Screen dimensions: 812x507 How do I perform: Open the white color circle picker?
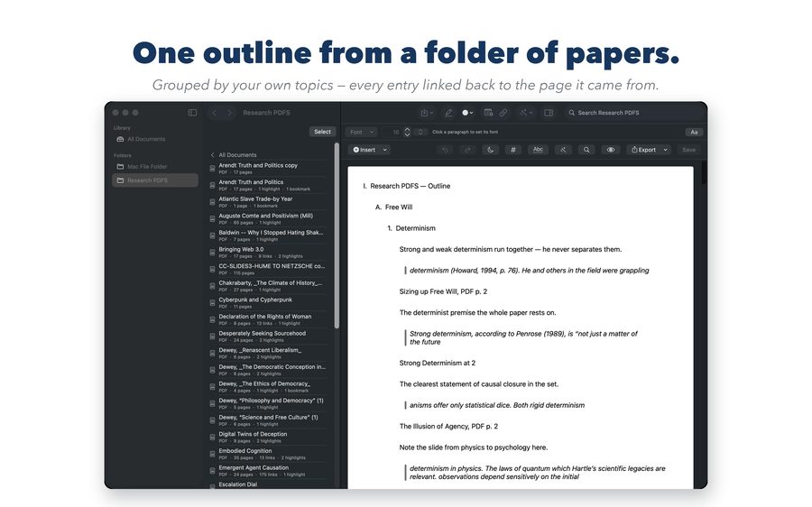click(467, 113)
